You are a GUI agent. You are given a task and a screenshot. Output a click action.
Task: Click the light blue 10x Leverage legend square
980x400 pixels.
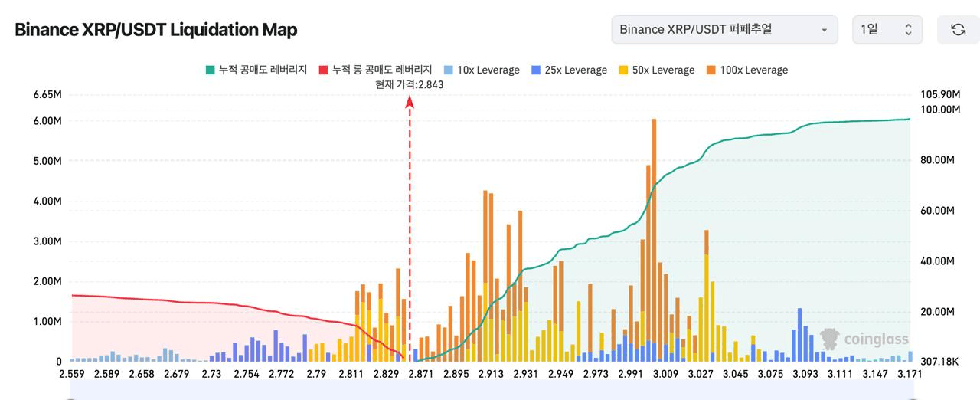pyautogui.click(x=448, y=70)
